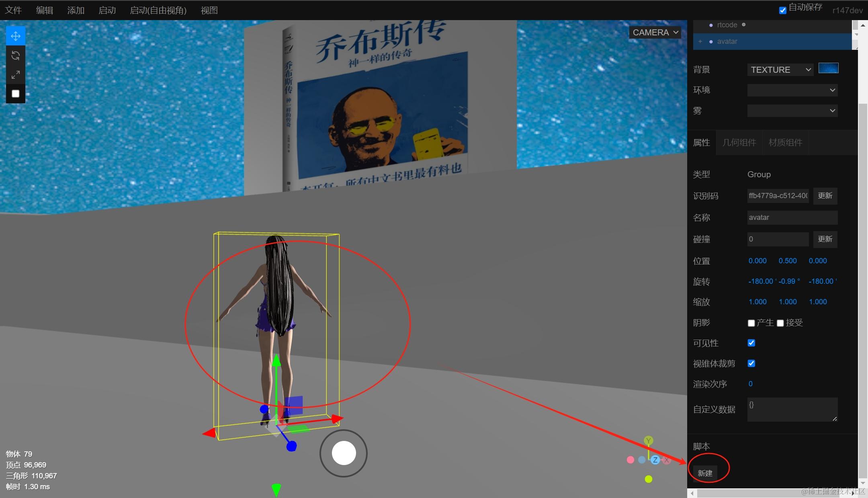The image size is (868, 498).
Task: Open the 添加 menu
Action: 76,10
